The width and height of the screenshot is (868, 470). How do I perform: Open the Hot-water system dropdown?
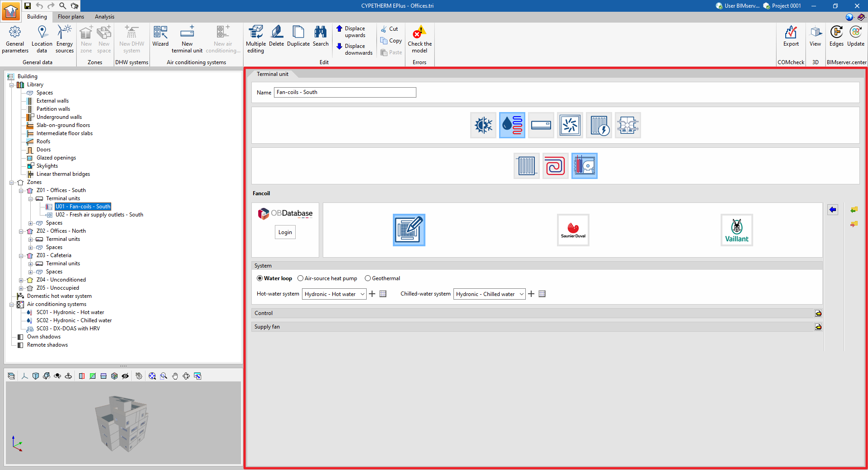coord(334,294)
